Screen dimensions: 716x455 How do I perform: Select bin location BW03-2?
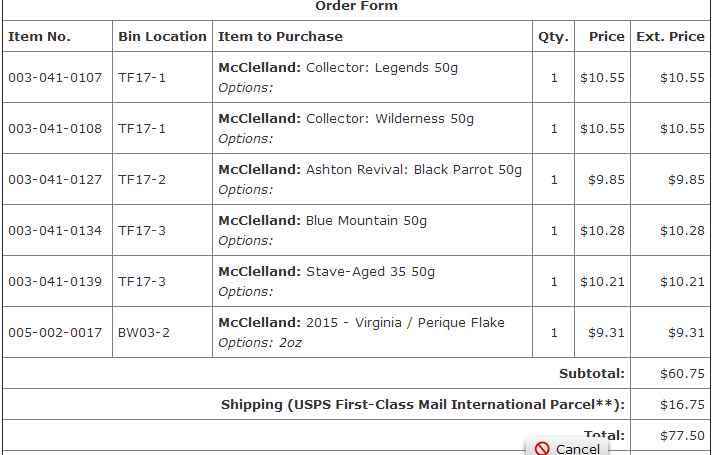144,333
